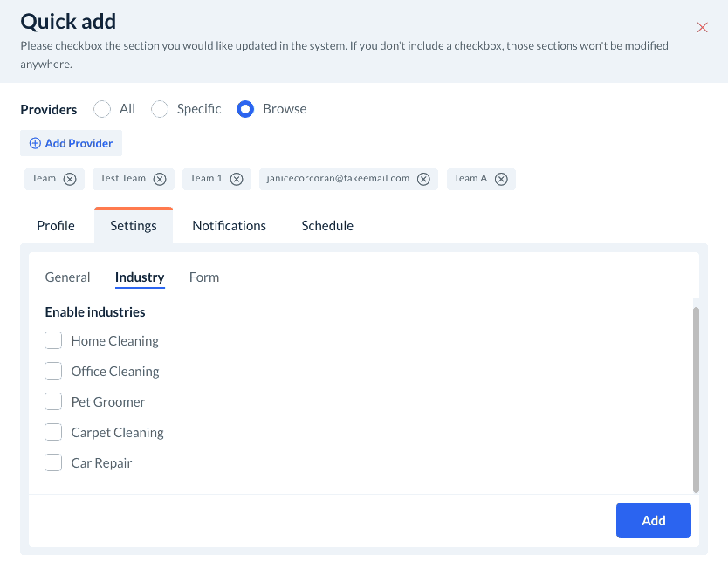Open the Notifications tab
The image size is (728, 568).
[229, 225]
